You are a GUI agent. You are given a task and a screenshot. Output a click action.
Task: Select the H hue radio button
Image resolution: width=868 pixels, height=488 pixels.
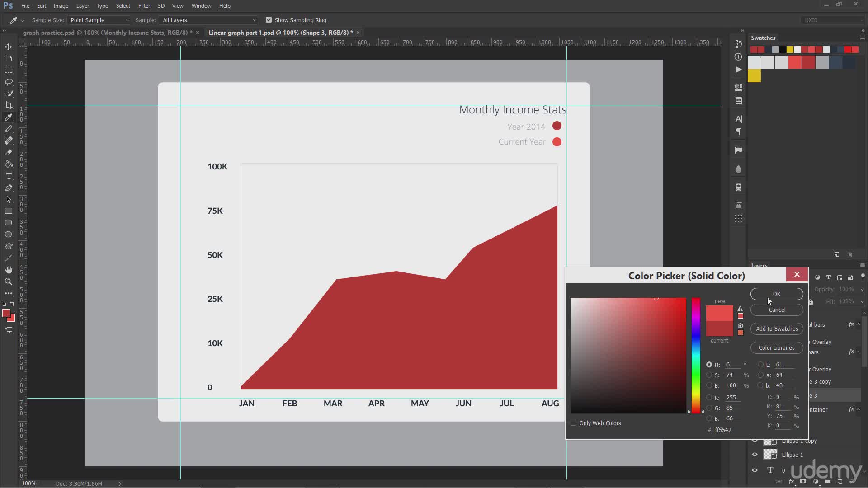709,365
